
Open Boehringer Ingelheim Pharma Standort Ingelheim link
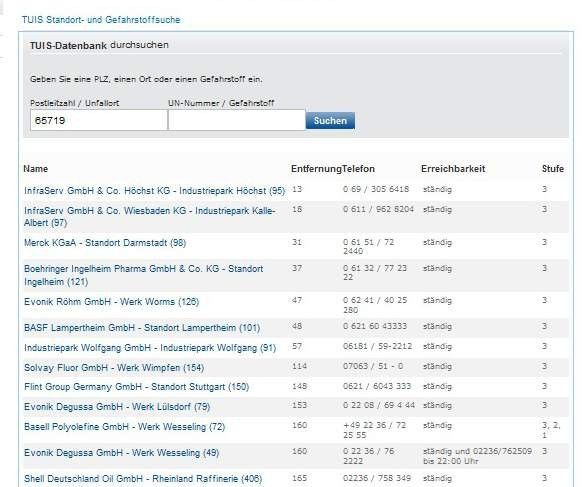click(x=143, y=275)
